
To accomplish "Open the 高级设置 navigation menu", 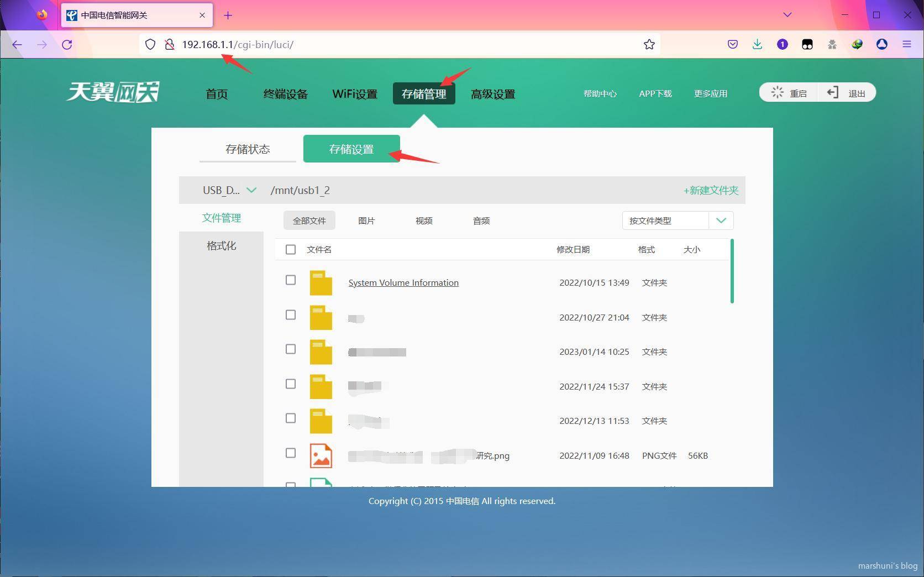I will coord(492,94).
